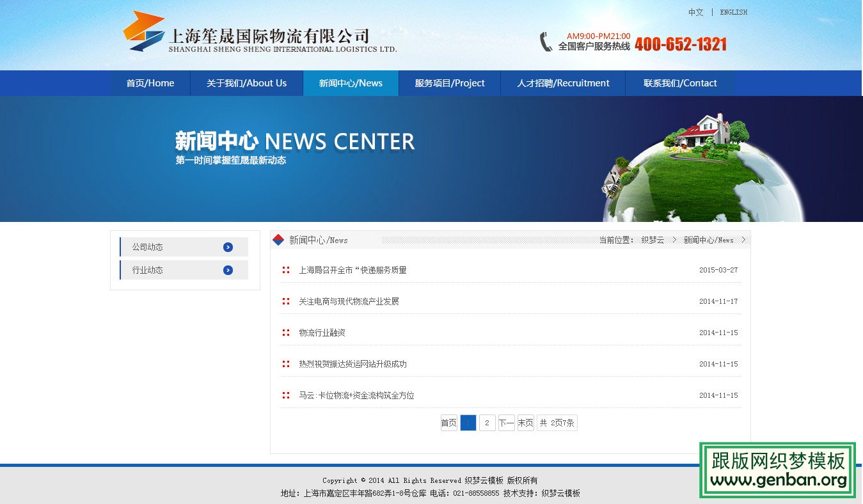863x504 pixels.
Task: Click the red bullet icon beside 热烈祝贺振达货运 news
Action: [285, 363]
